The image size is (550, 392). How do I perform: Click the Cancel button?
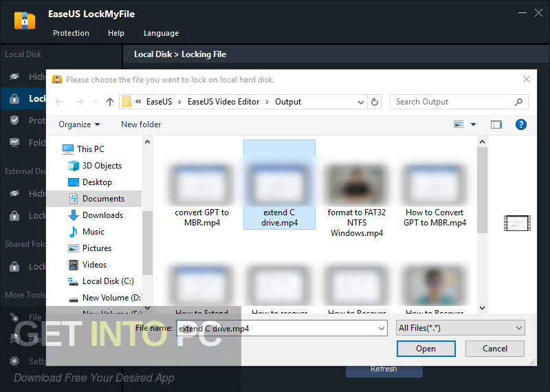494,349
